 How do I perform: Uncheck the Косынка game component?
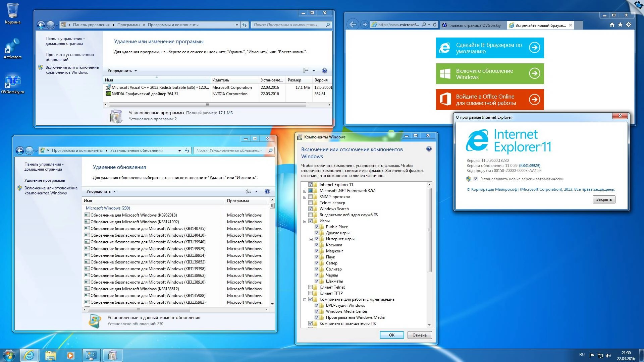317,245
